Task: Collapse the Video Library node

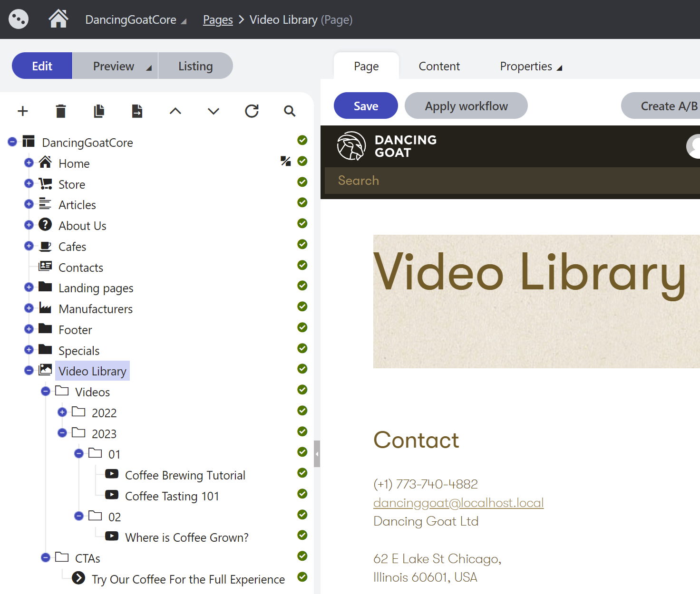Action: click(x=29, y=370)
